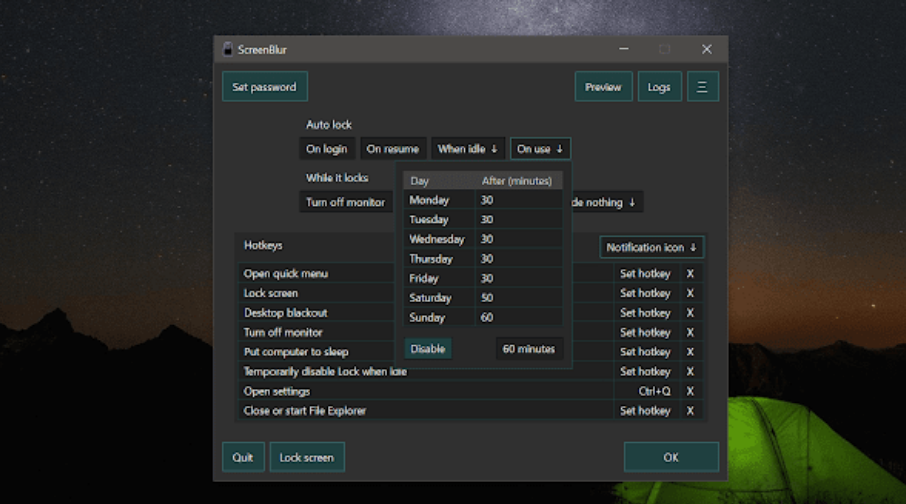Click Disable in the On use popup
This screenshot has width=906, height=504.
(x=428, y=349)
